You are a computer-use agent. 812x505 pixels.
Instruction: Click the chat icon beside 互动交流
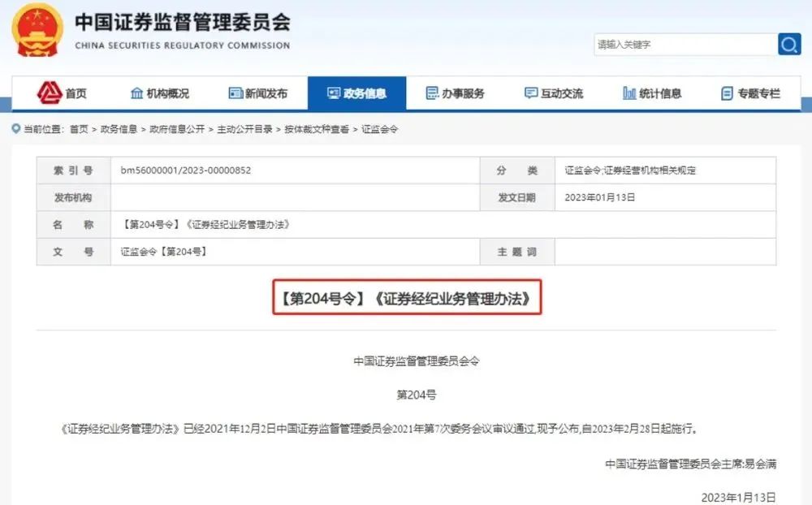pos(531,93)
